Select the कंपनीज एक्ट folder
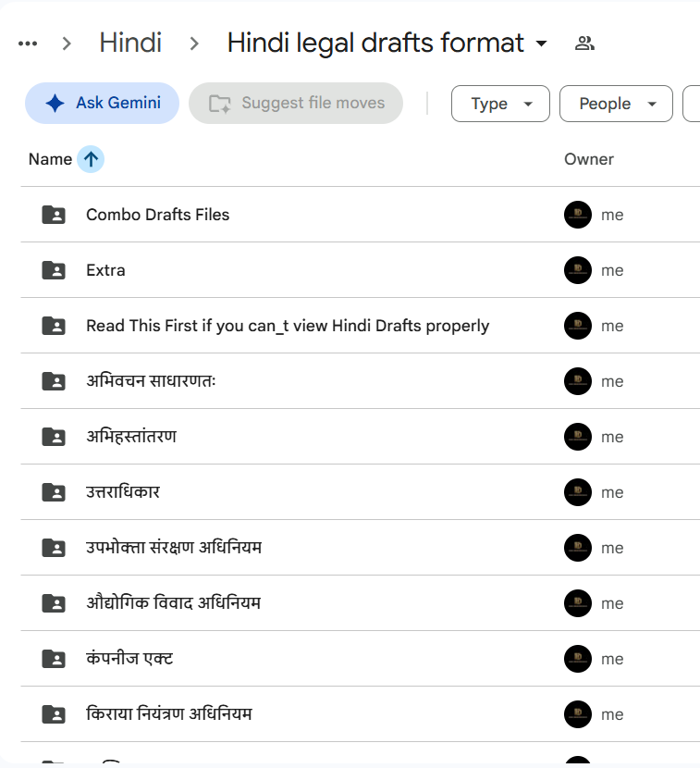Viewport: 700px width, 768px height. tap(129, 658)
